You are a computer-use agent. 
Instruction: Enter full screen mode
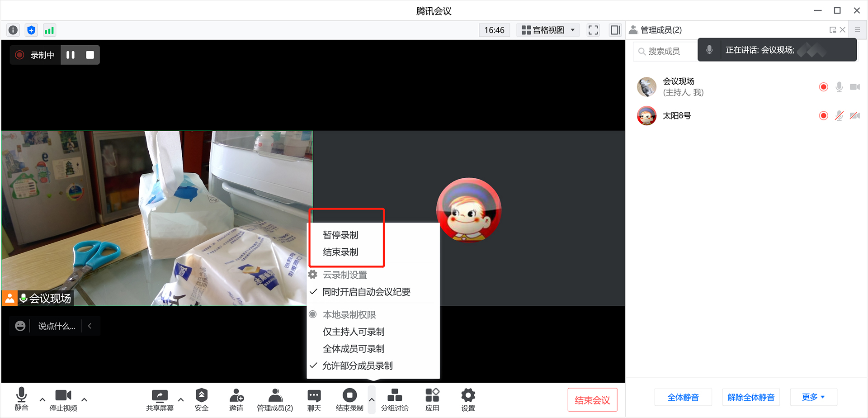click(x=593, y=30)
